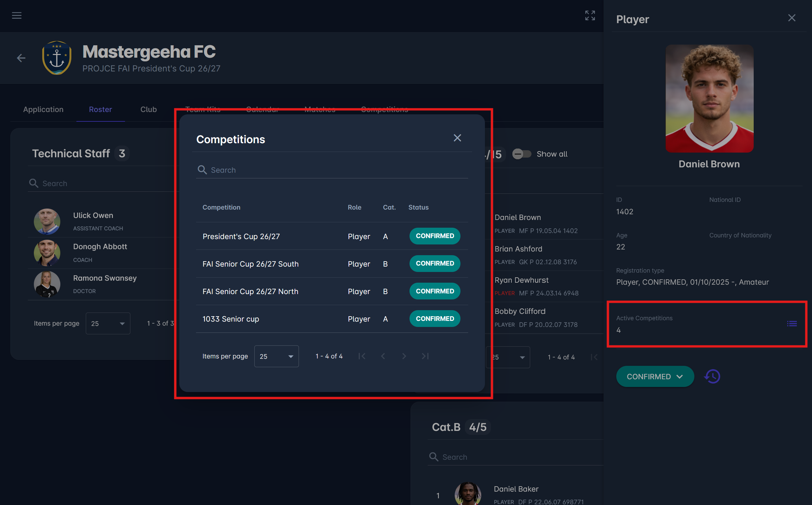The width and height of the screenshot is (812, 505).
Task: Select the 1033 Senior cup row
Action: tap(332, 319)
